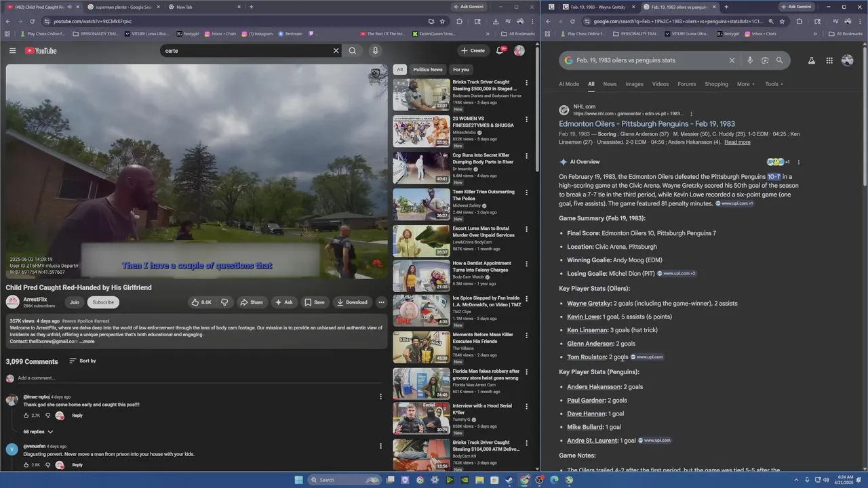Click the Wayne Gretzky player link
868x488 pixels.
pos(589,304)
